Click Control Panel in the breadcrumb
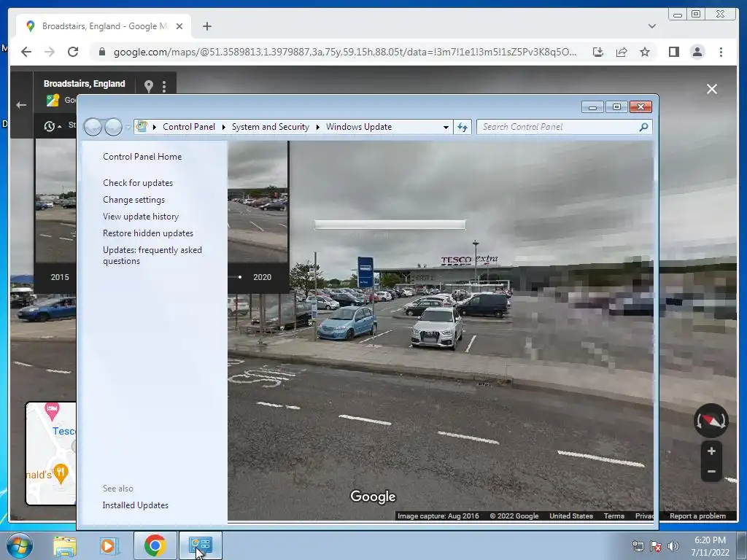 [x=189, y=127]
